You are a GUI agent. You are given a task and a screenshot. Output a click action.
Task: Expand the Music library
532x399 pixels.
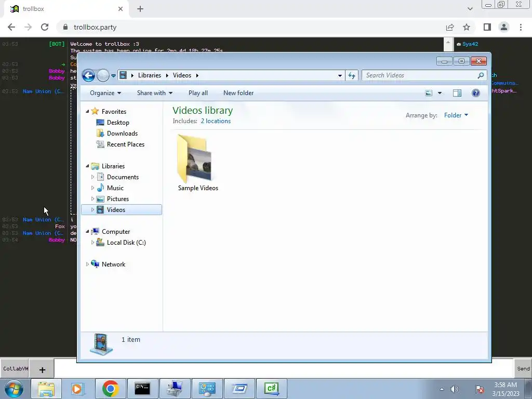pos(92,188)
